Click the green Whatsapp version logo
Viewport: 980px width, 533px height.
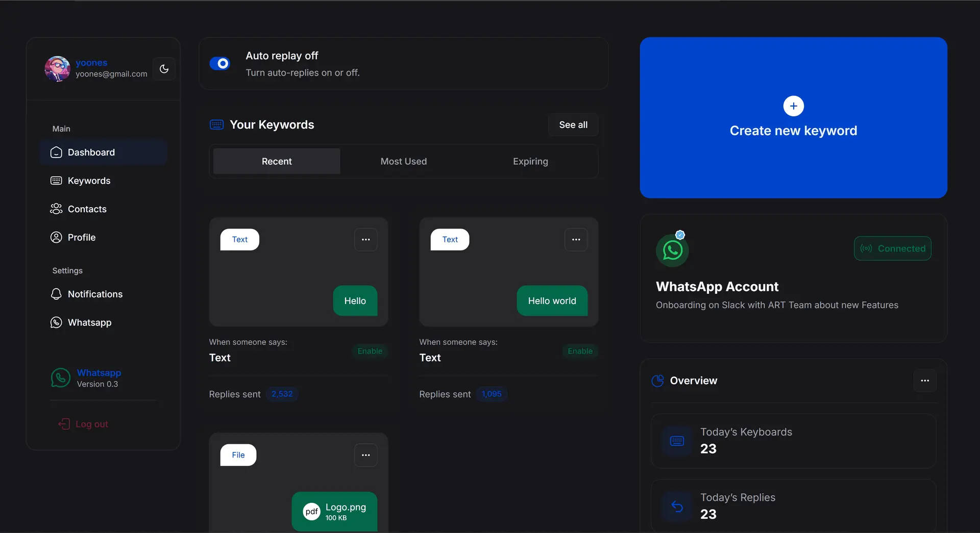(60, 378)
